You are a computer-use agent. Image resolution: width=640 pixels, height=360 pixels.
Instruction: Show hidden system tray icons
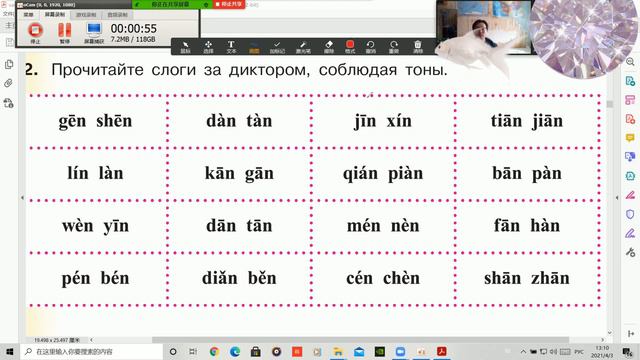(523, 351)
